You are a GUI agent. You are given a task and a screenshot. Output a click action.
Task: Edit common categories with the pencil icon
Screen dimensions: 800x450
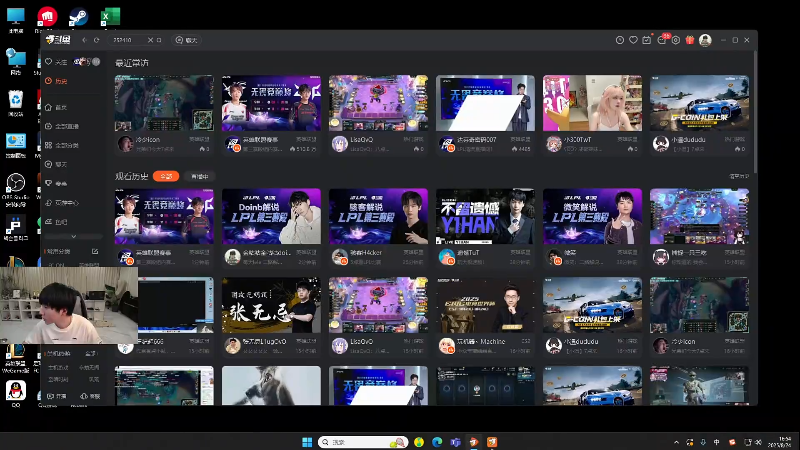pos(95,252)
